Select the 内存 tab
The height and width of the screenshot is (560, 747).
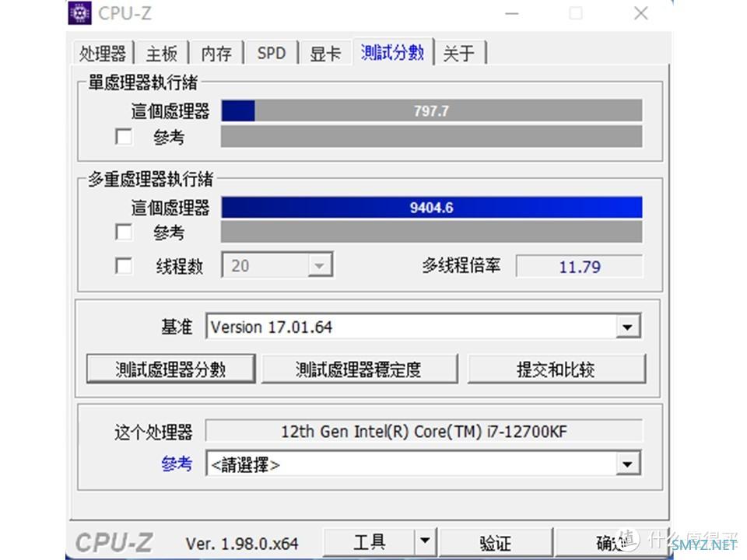tap(216, 53)
